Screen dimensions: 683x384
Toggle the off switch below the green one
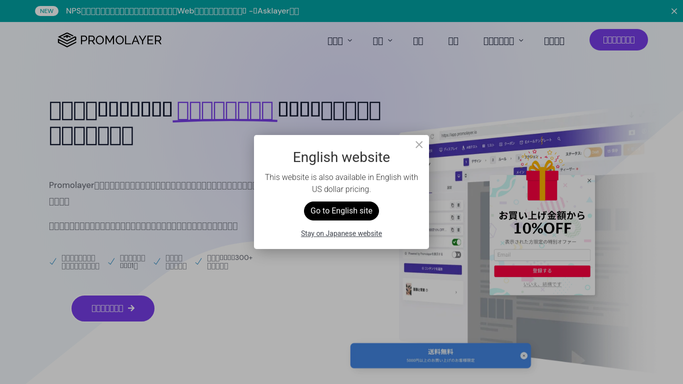456,254
